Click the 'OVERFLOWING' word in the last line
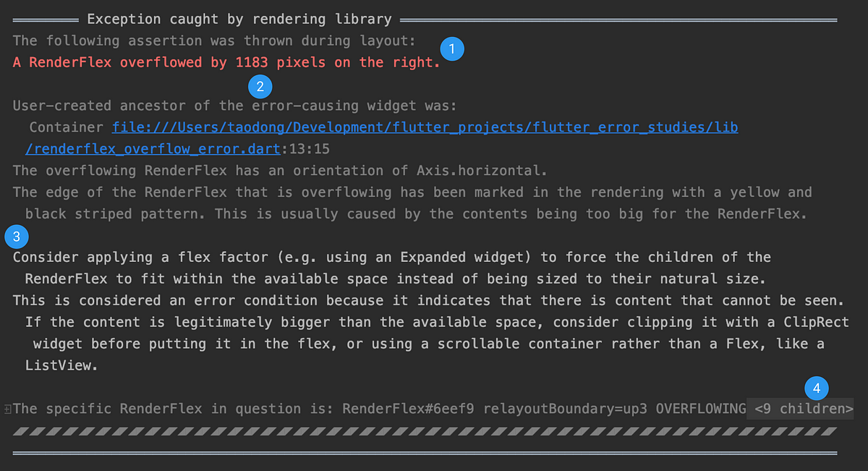868x471 pixels. pos(701,409)
